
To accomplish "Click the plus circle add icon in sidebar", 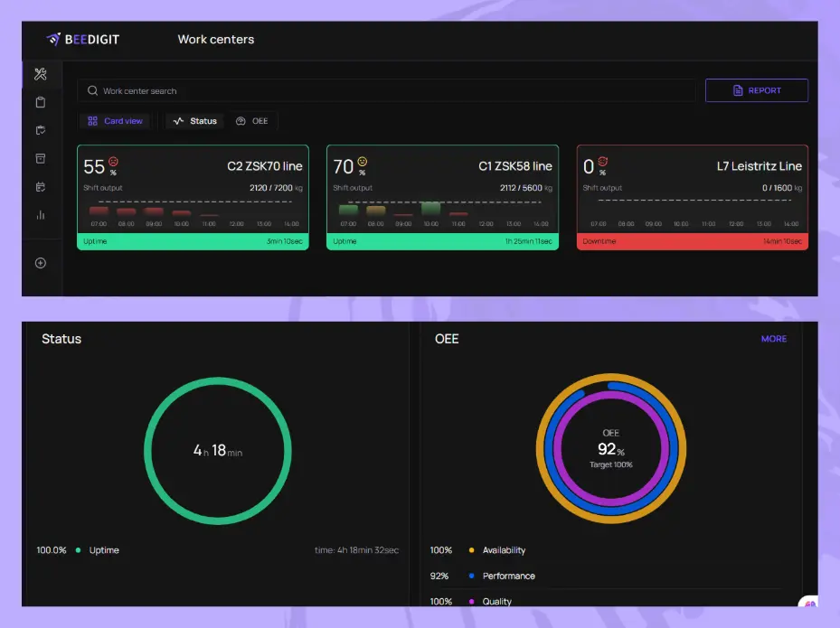I will click(x=41, y=263).
